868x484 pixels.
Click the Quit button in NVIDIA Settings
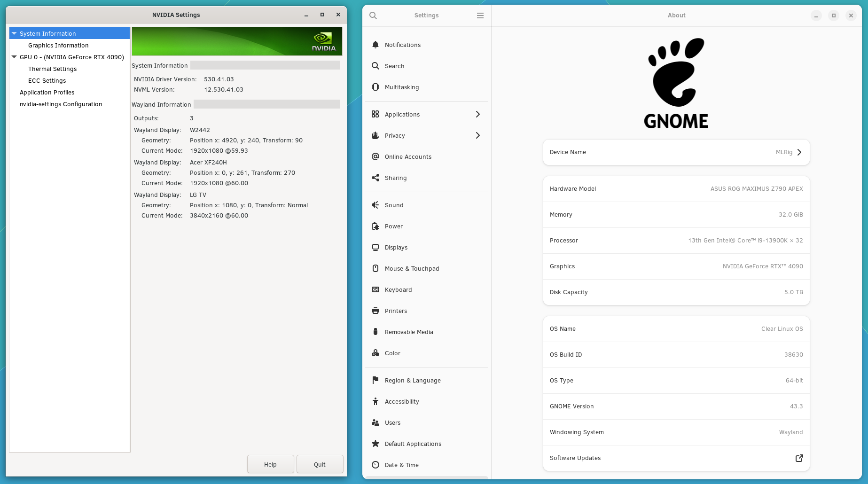pyautogui.click(x=320, y=464)
